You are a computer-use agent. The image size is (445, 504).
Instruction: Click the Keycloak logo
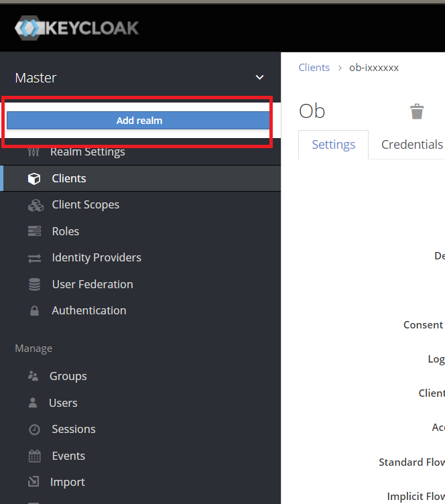point(76,28)
